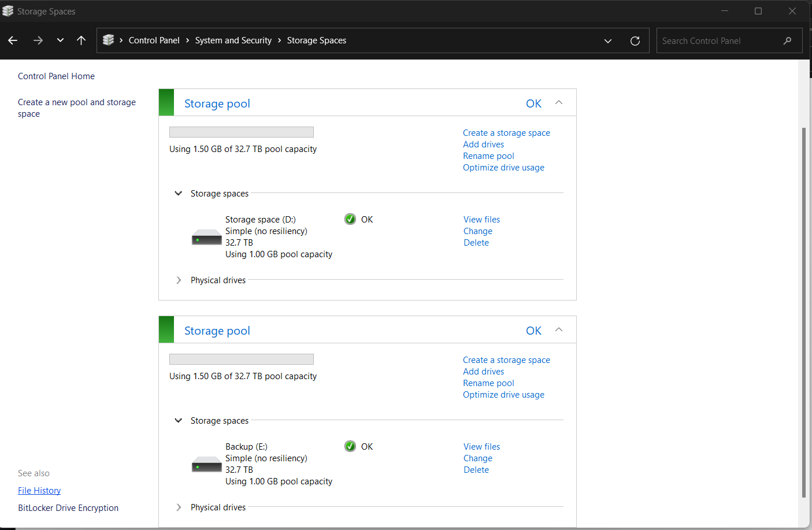The width and height of the screenshot is (812, 530).
Task: Refresh the Storage Spaces page
Action: pyautogui.click(x=635, y=40)
